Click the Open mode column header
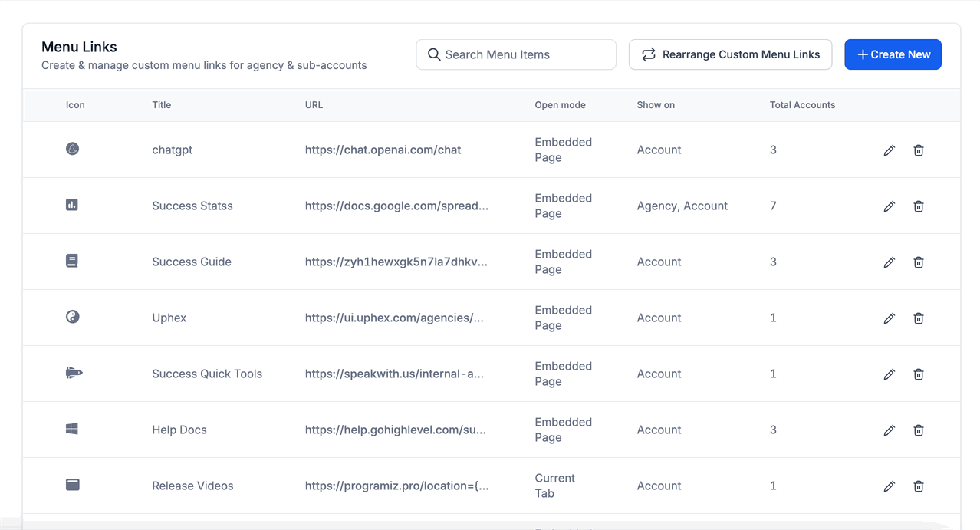The image size is (980, 530). coord(560,105)
